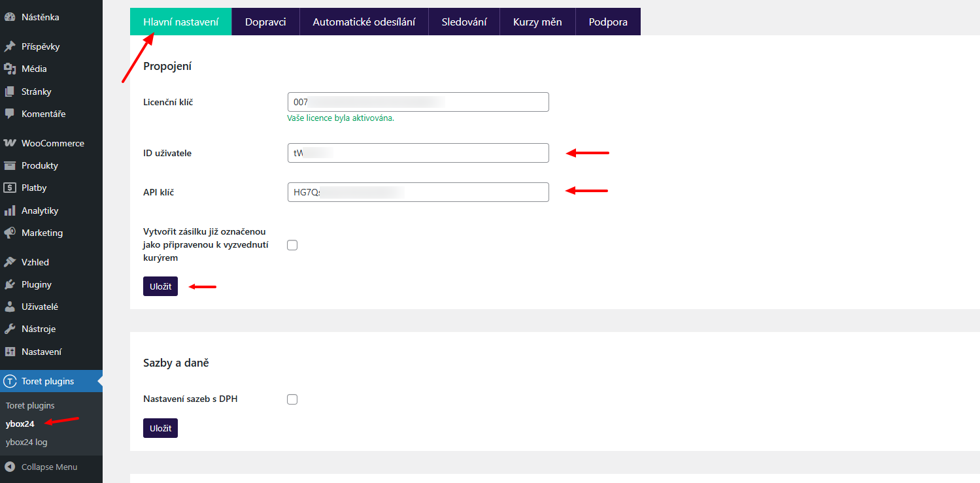Toggle the Nastavení sazeb s DPH checkbox
Viewport: 980px width, 483px height.
click(292, 399)
